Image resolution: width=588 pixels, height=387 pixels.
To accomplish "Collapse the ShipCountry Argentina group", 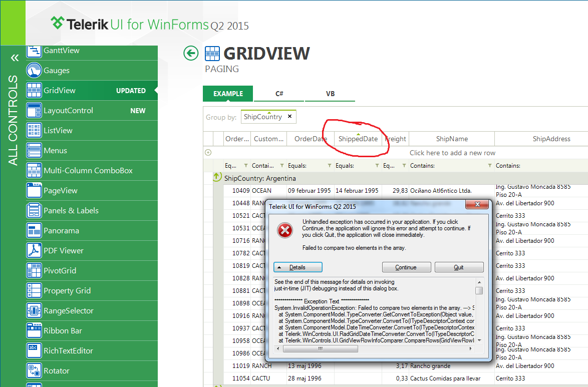I will click(x=217, y=177).
